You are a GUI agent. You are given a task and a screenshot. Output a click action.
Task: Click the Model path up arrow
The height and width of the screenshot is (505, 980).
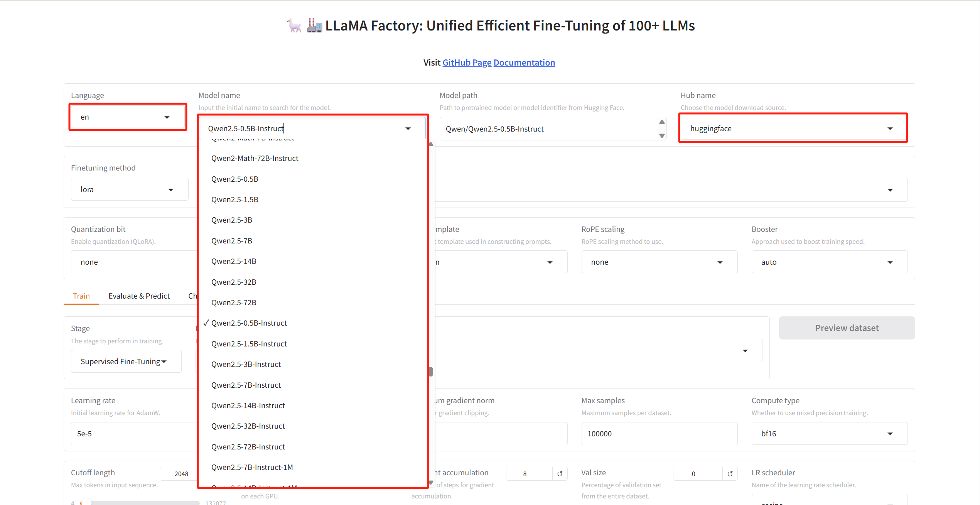coord(662,122)
